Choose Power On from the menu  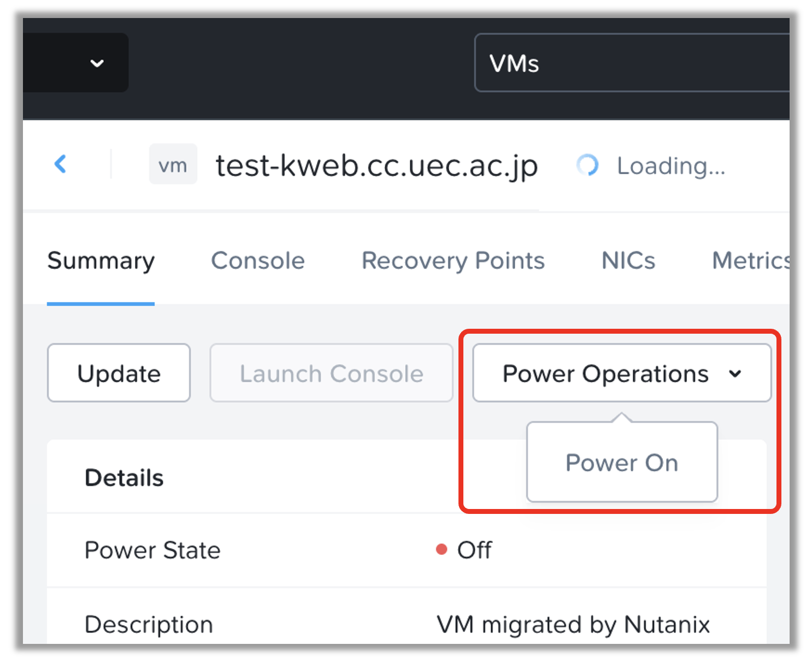pyautogui.click(x=622, y=463)
